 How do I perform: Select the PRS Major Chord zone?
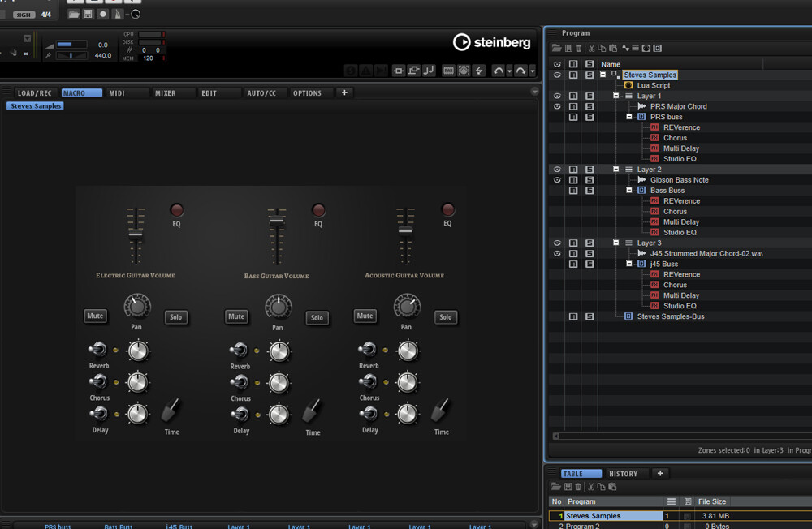[678, 106]
